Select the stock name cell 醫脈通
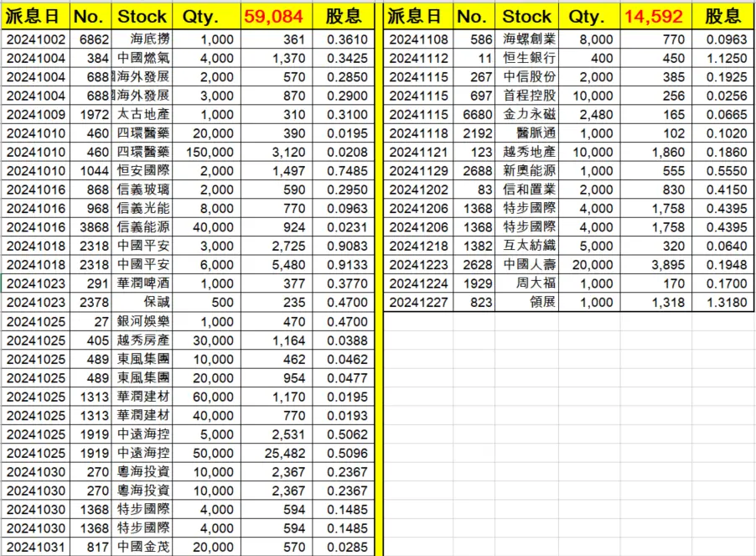This screenshot has width=756, height=556. click(526, 133)
